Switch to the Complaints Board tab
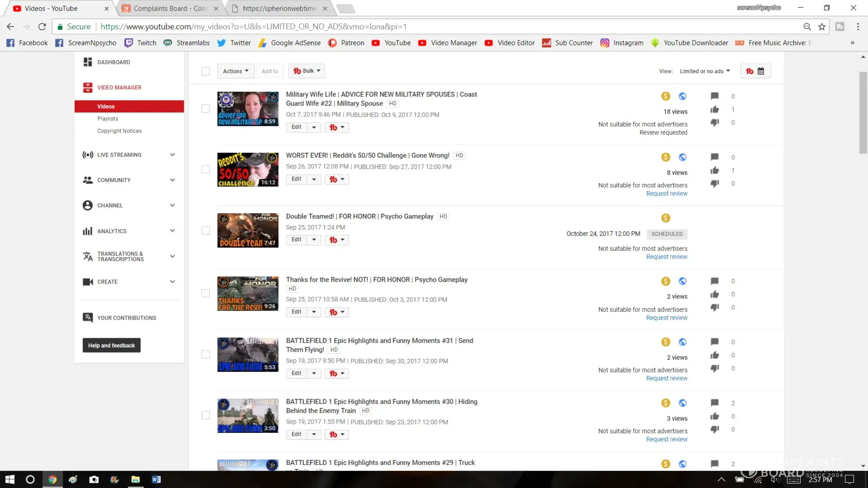This screenshot has height=488, width=868. pos(170,8)
